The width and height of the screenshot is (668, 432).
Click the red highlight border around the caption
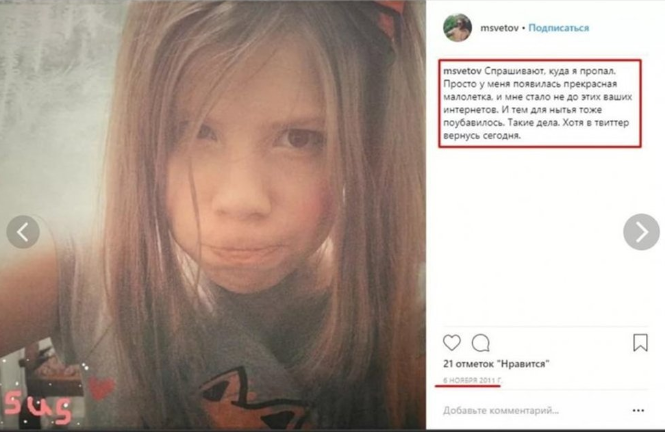(x=540, y=60)
